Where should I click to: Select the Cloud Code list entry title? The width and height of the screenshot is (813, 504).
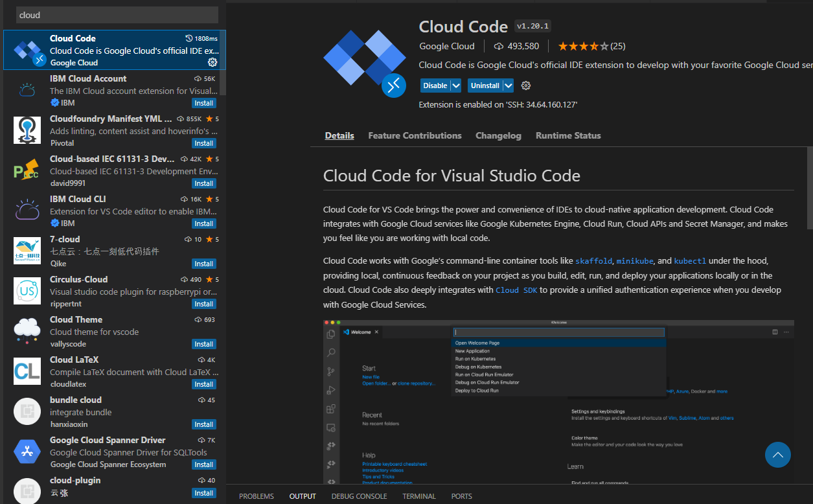click(x=73, y=38)
